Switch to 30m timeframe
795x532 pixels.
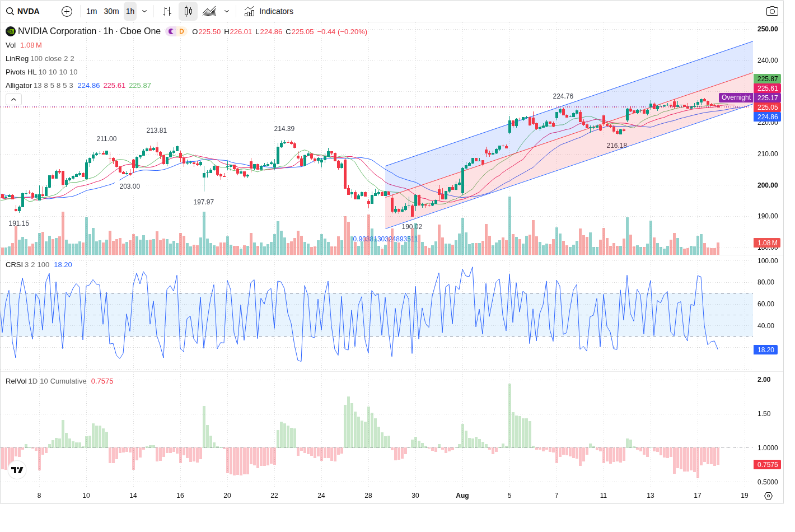point(111,11)
